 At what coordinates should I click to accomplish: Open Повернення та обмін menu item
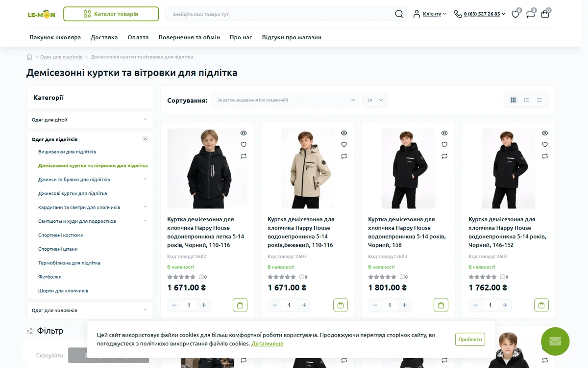click(189, 37)
